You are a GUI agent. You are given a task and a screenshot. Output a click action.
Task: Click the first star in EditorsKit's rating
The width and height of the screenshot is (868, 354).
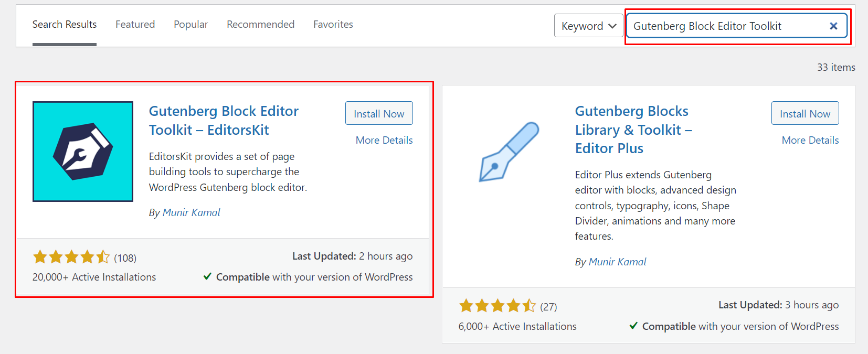click(40, 257)
